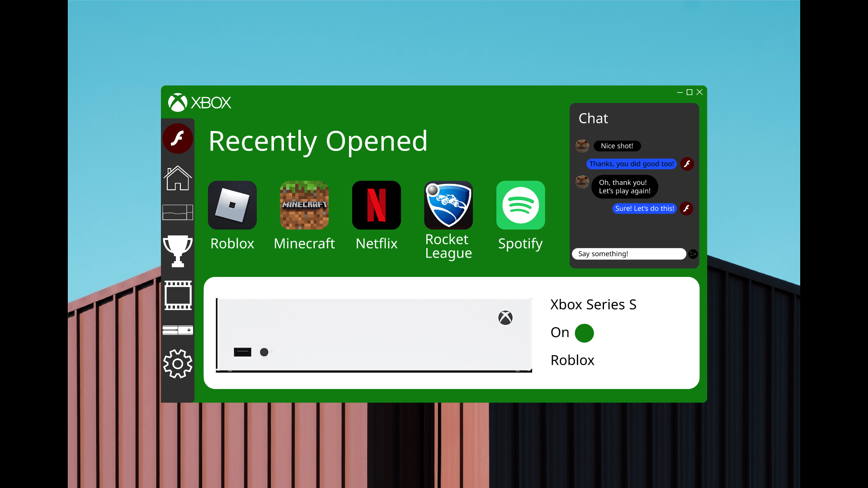Select the 'Thanks, you did good too!' message
868x488 pixels.
click(631, 164)
